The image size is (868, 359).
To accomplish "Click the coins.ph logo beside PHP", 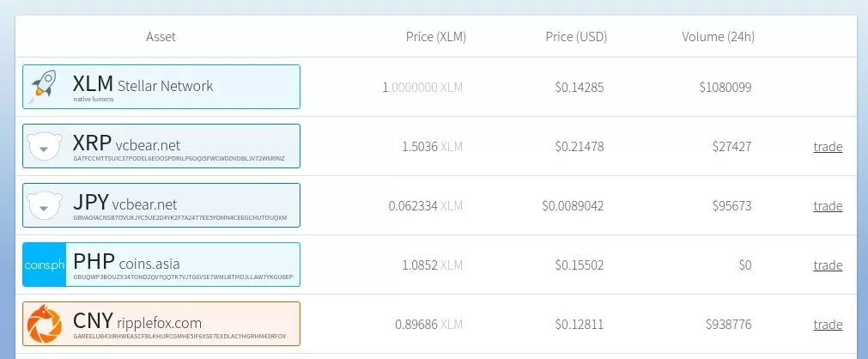I will (x=45, y=265).
